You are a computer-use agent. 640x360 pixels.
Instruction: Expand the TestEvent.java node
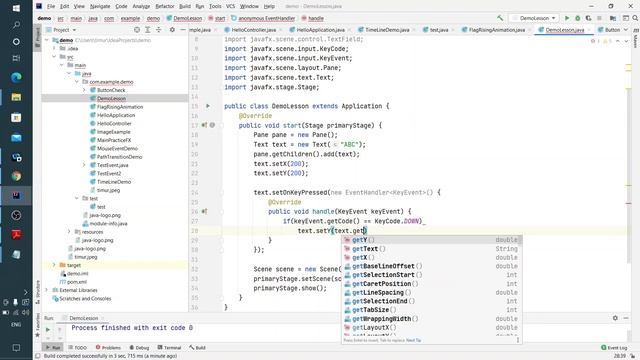pos(84,165)
